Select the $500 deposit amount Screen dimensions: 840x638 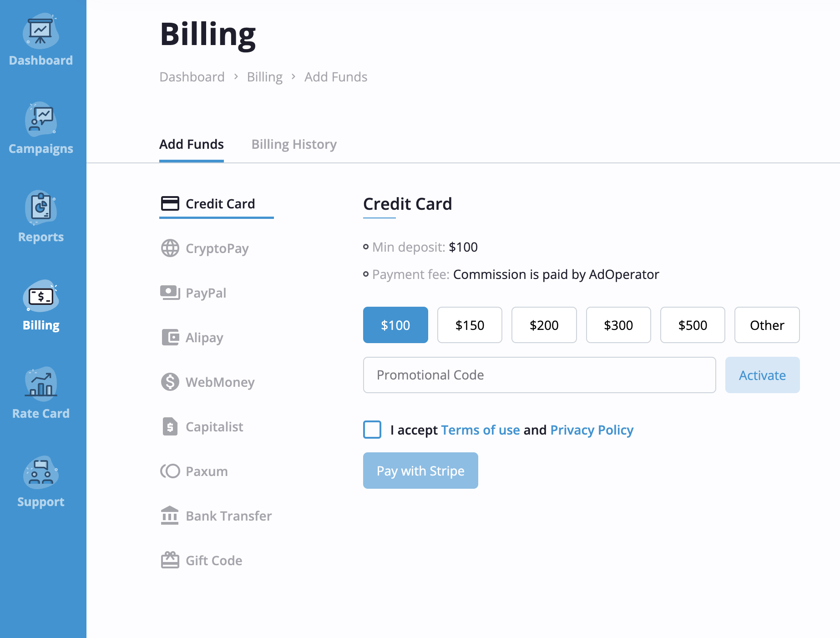coord(693,325)
